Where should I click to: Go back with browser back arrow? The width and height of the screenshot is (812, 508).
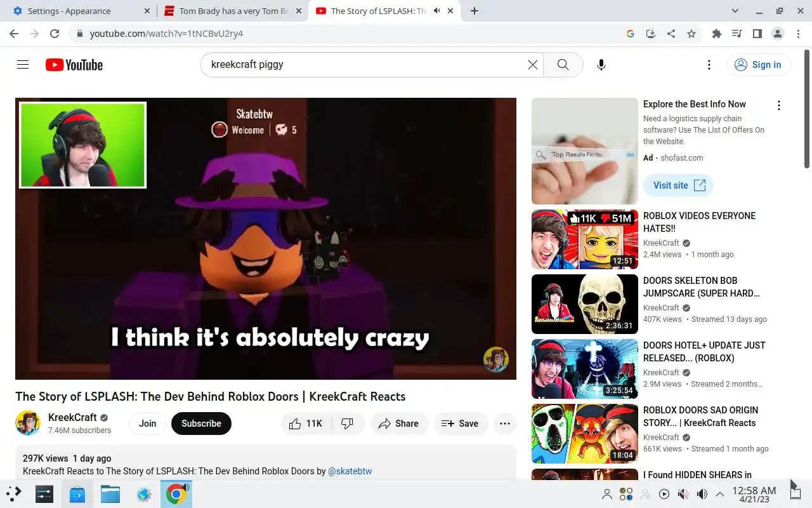point(14,34)
